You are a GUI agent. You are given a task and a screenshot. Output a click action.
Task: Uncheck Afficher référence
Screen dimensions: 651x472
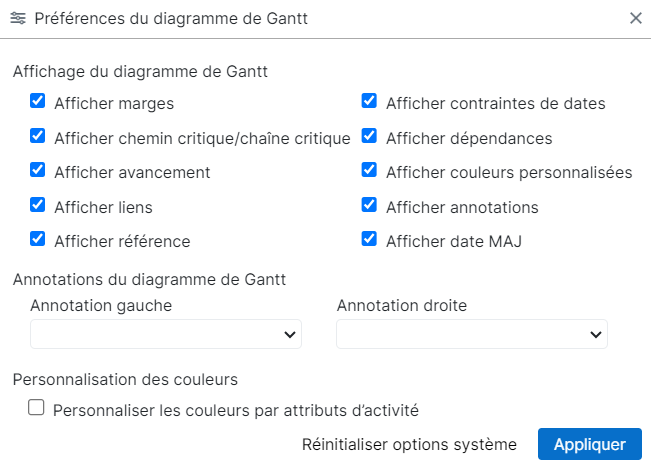click(38, 240)
